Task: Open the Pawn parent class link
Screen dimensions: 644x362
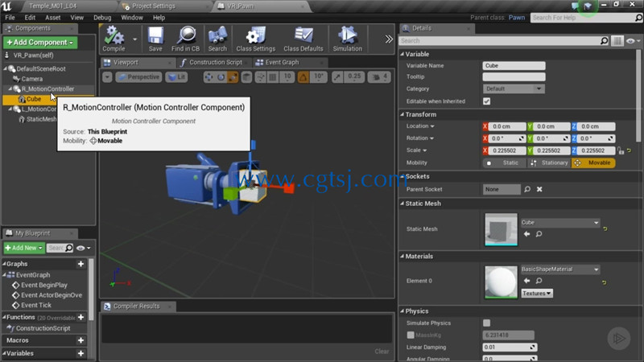Action: [x=517, y=18]
